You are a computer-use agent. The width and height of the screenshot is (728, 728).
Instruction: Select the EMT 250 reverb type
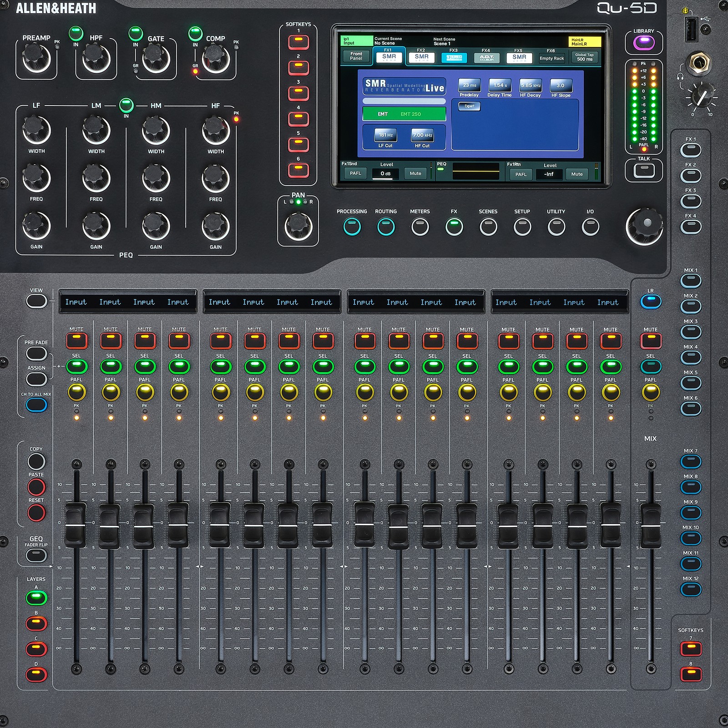(404, 114)
